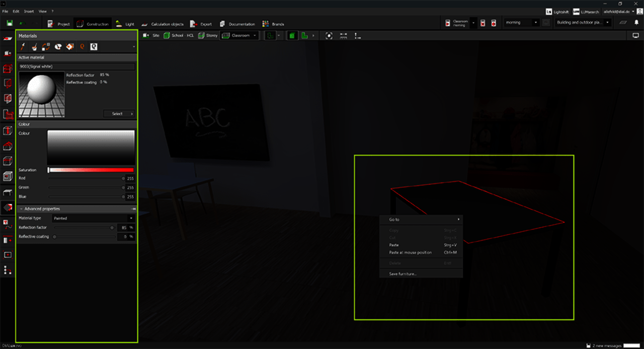Click the Reflection factor slider track
The width and height of the screenshot is (644, 349).
[80, 228]
